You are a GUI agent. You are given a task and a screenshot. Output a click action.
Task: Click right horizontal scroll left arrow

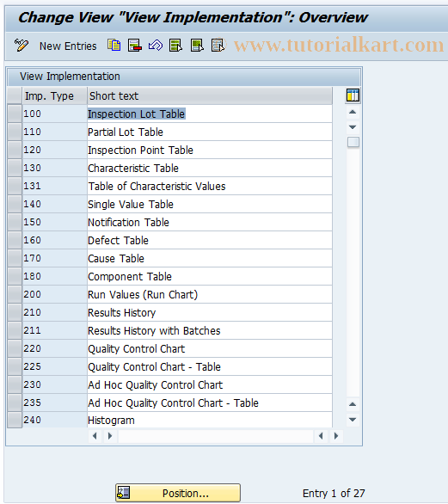click(x=321, y=436)
